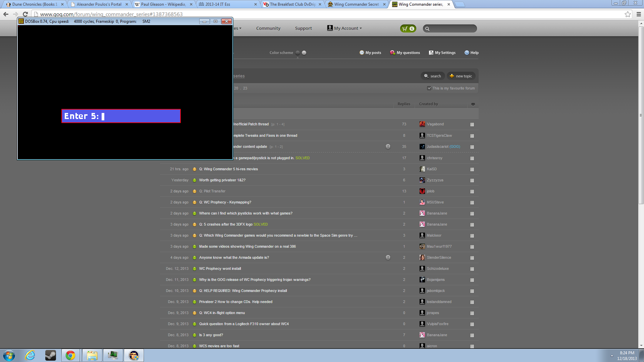Show hidden system tray icons arrow
The height and width of the screenshot is (362, 644).
coord(612,355)
